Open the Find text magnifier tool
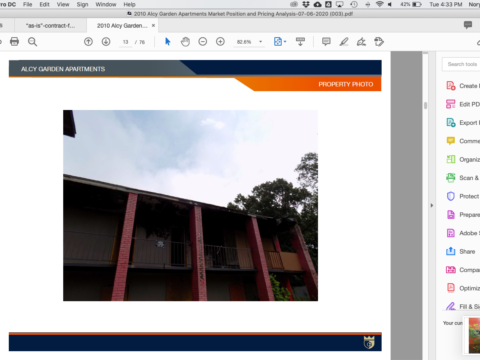 click(32, 42)
